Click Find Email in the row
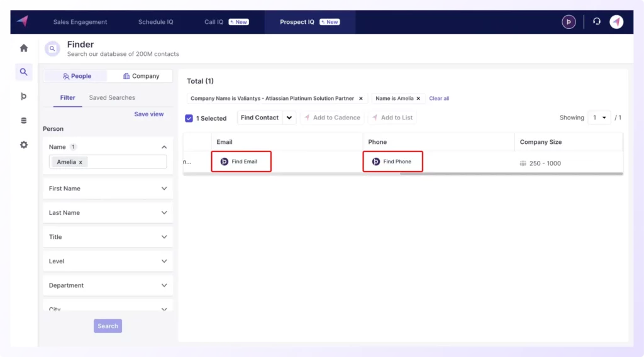Viewport: 644px width, 357px height. [x=241, y=162]
